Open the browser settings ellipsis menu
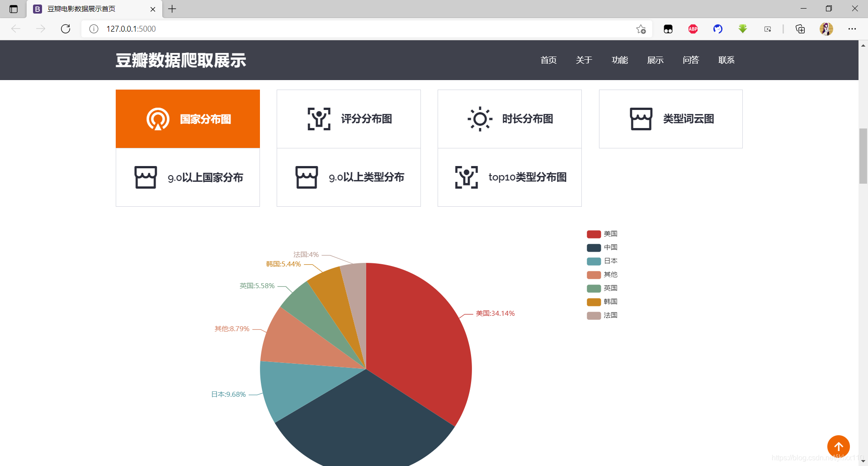 [x=852, y=29]
